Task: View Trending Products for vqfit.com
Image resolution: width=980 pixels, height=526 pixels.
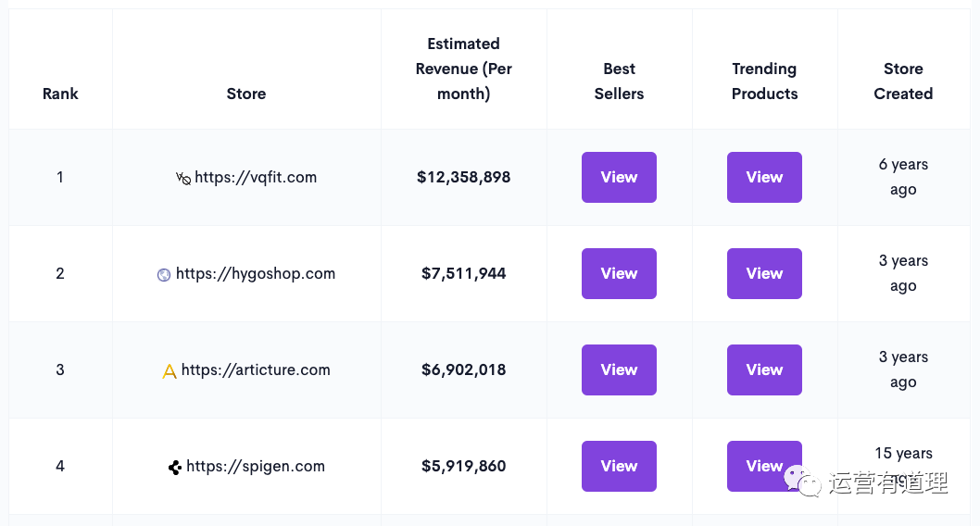Action: 764,177
